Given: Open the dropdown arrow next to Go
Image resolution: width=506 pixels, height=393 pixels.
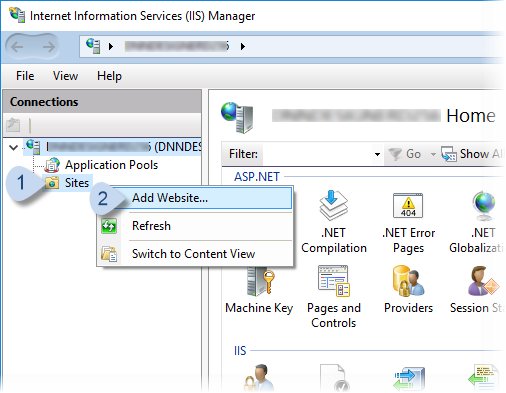Looking at the screenshot, I should 433,154.
